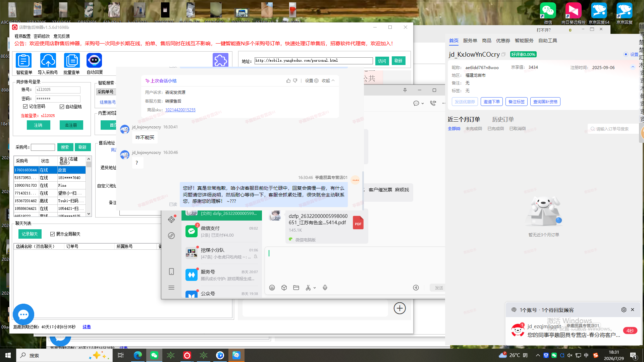Dislike the session summary with thumbs-down

click(x=295, y=81)
